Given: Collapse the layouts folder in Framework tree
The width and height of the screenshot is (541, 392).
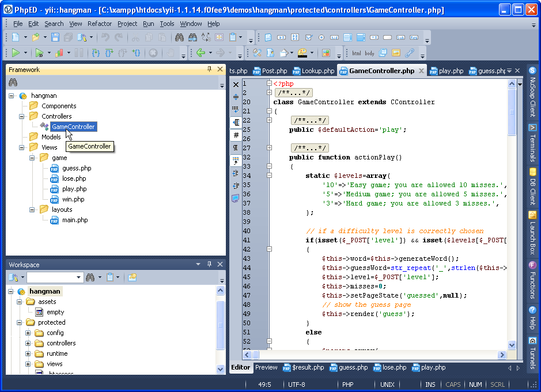Looking at the screenshot, I should click(32, 210).
